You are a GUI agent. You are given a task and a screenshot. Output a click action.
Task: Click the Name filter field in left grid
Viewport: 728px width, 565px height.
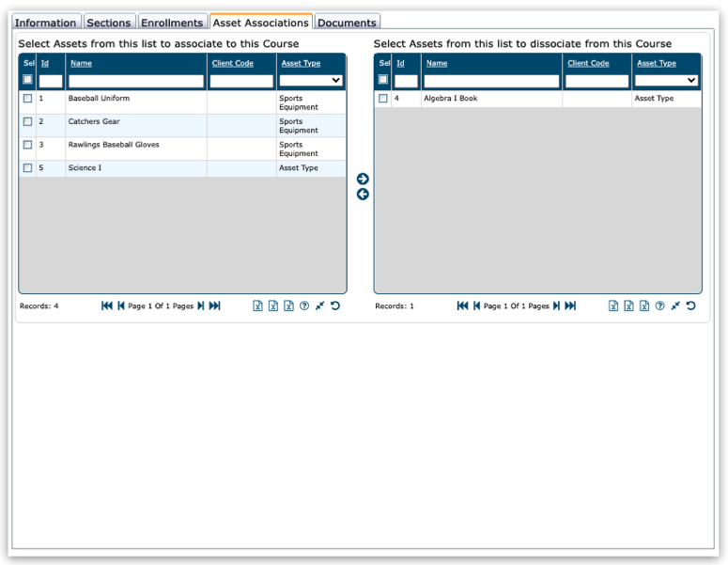pyautogui.click(x=135, y=81)
